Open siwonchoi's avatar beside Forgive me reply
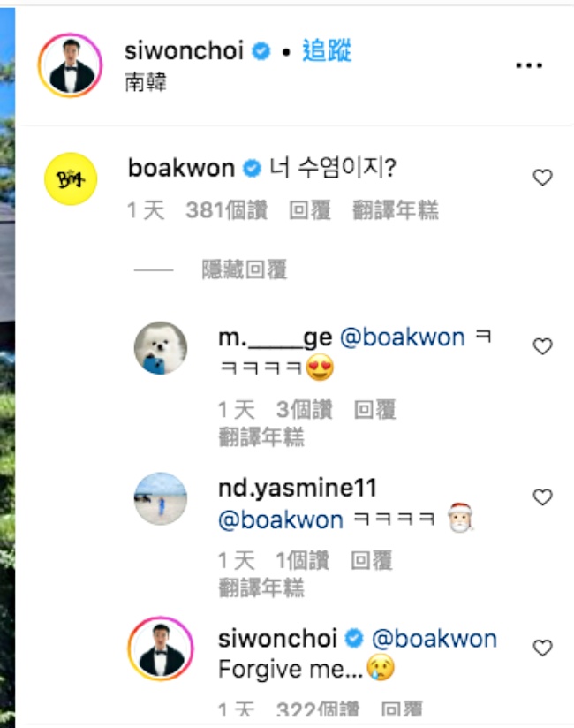 point(161,648)
